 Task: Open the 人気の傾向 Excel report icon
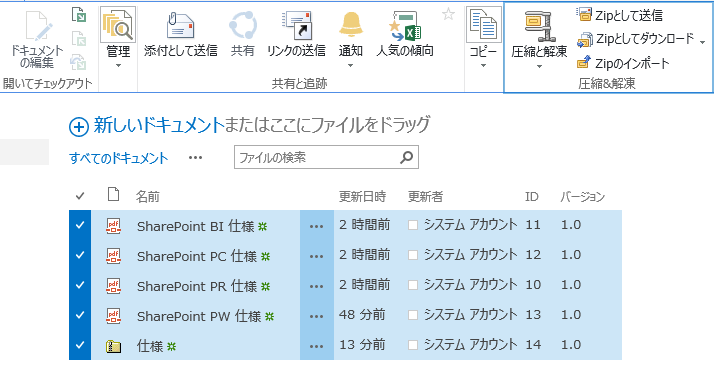coord(404,26)
